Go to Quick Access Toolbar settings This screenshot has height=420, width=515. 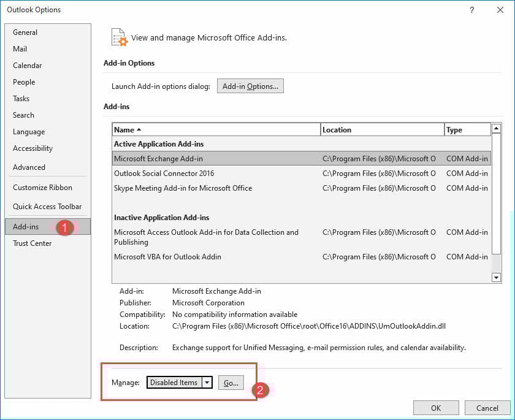[47, 207]
